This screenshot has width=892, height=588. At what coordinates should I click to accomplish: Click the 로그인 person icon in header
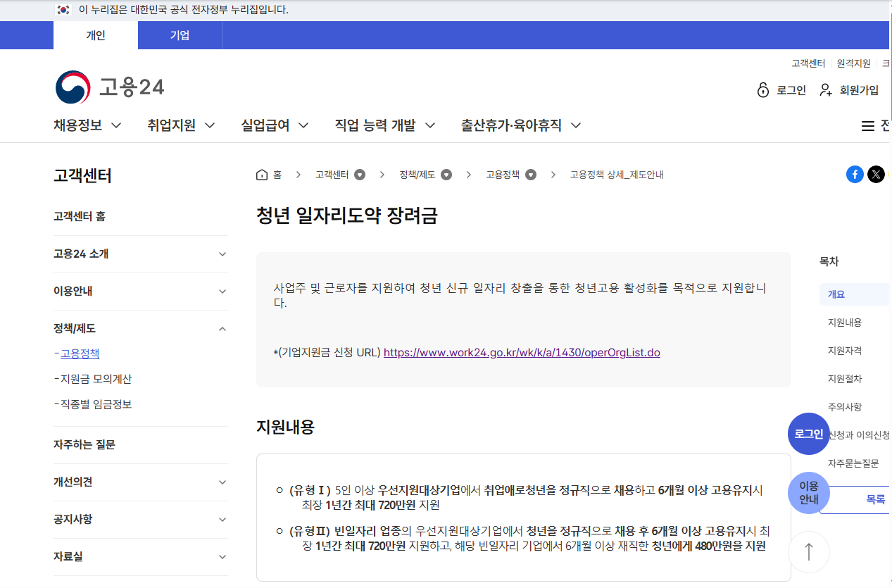(x=762, y=90)
